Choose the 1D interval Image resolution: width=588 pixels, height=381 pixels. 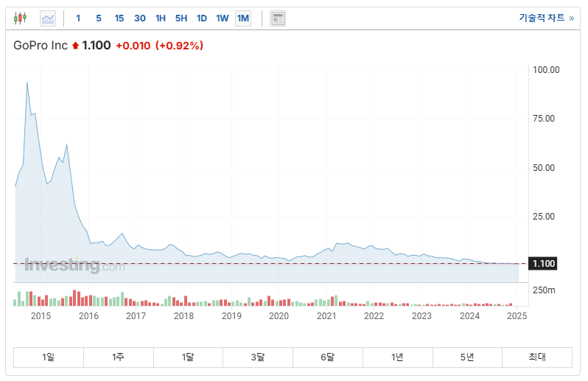[202, 18]
